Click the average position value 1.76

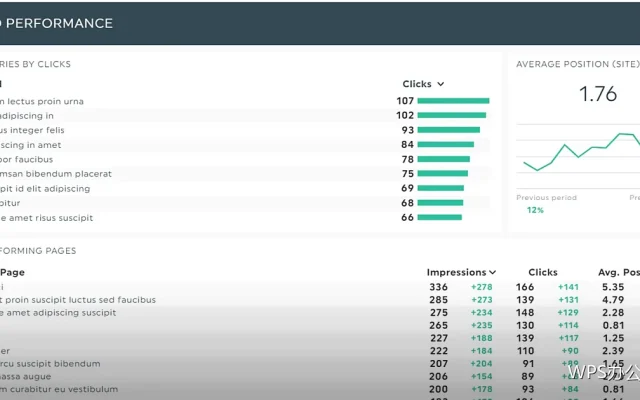[x=598, y=94]
